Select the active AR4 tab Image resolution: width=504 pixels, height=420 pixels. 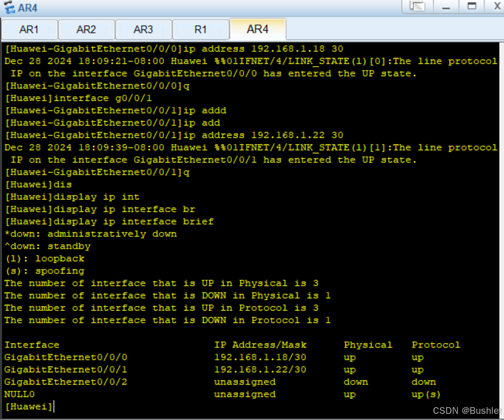tap(258, 29)
